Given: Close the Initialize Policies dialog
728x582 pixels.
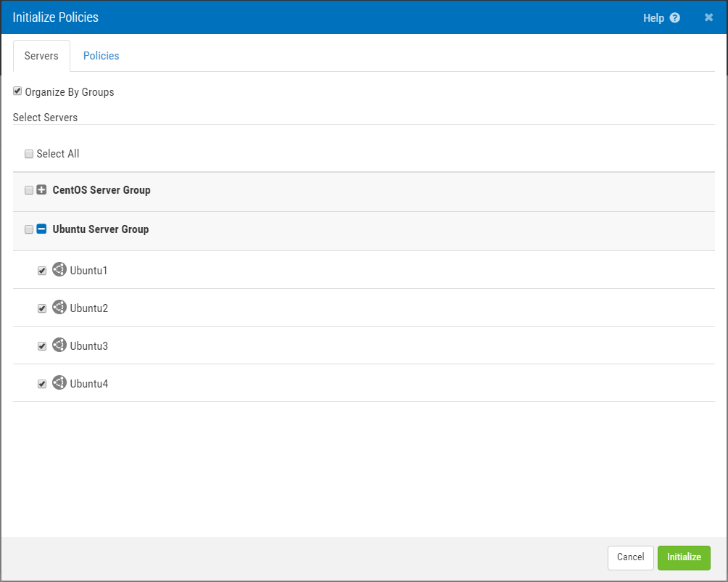Looking at the screenshot, I should coord(708,17).
